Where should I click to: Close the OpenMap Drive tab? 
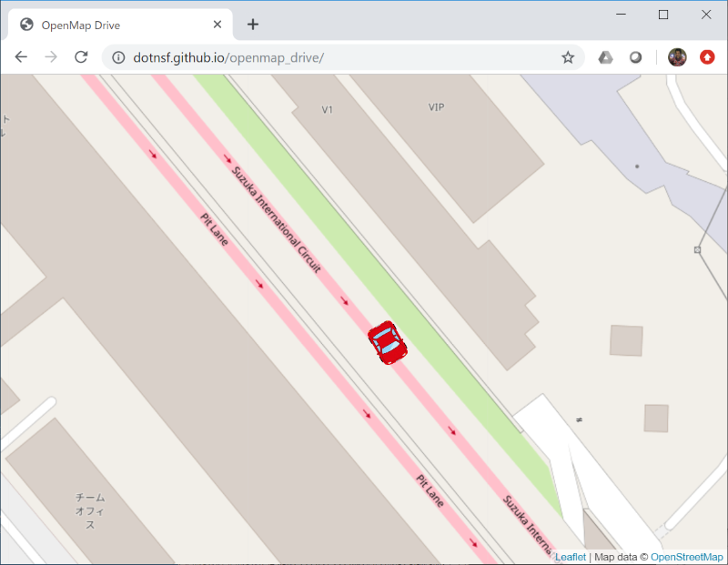217,25
